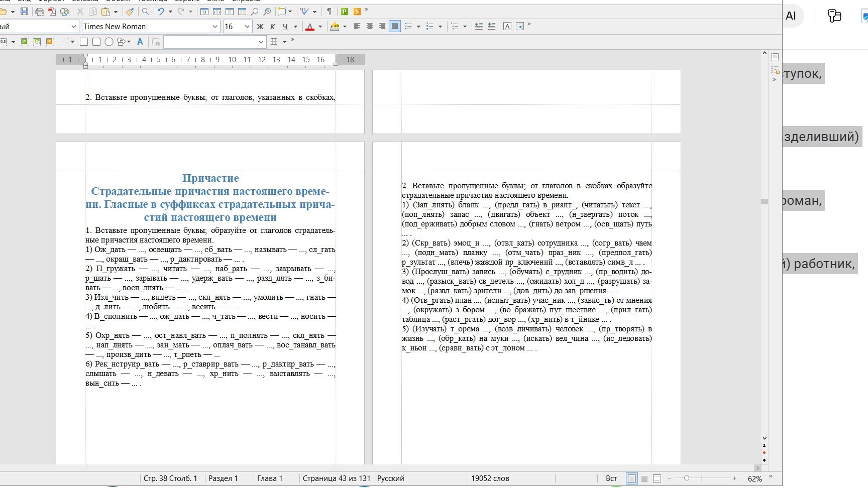Toggle the pilcrow formatting marks

(x=329, y=12)
